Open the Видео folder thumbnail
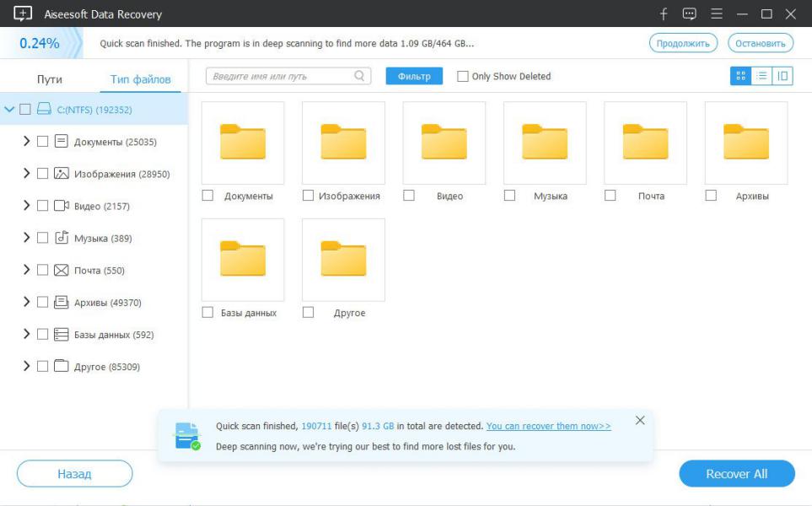The width and height of the screenshot is (812, 506). coord(444,143)
